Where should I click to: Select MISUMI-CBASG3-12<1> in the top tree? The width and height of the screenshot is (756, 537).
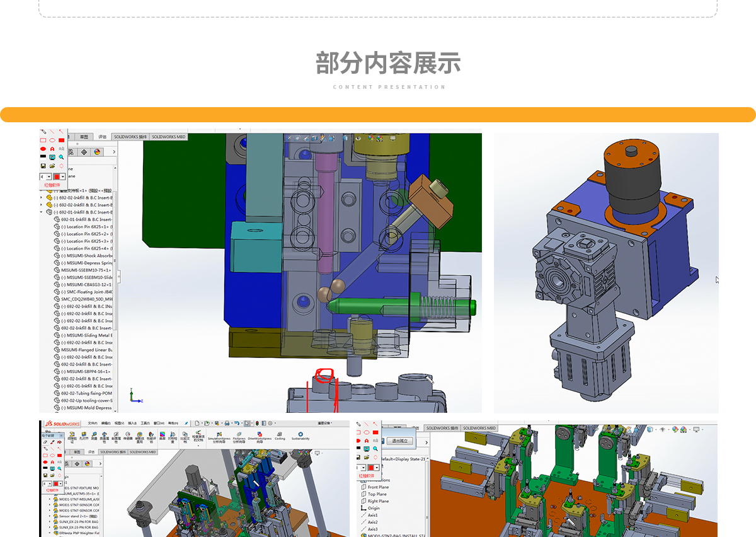point(83,285)
